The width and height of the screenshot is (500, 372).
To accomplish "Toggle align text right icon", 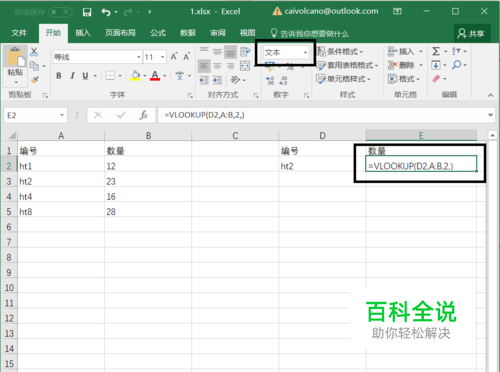I will click(230, 66).
